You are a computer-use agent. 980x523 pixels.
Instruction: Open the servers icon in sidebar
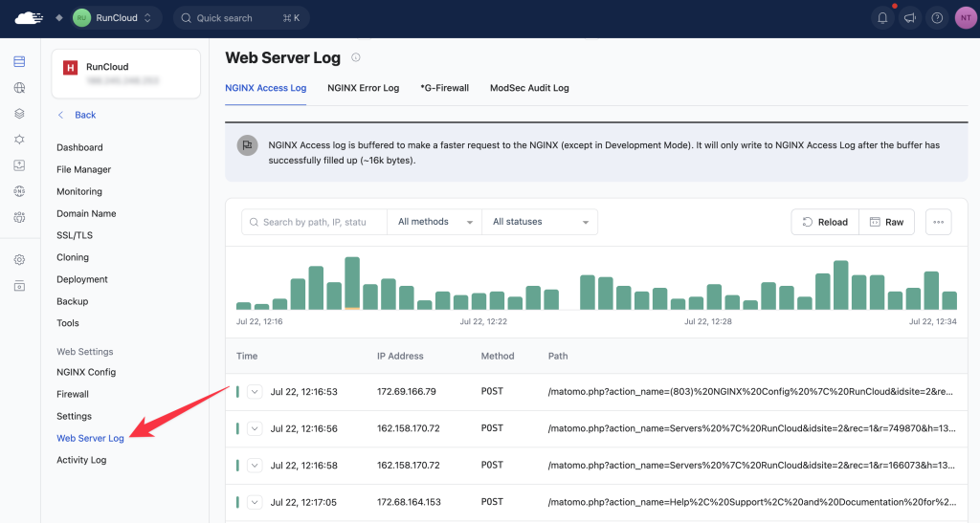click(x=19, y=61)
